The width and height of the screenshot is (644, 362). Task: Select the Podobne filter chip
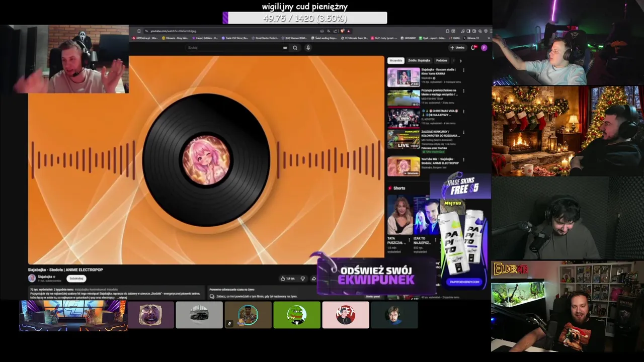pos(442,60)
